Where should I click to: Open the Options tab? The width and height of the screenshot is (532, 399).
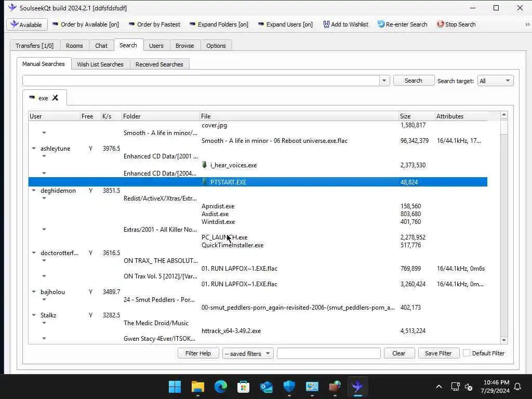(216, 46)
